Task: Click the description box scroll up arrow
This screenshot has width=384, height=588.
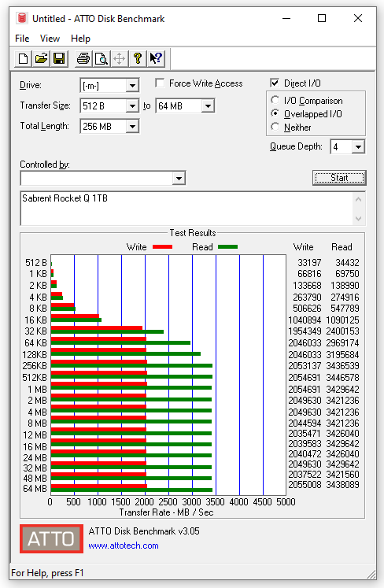Action: 358,199
